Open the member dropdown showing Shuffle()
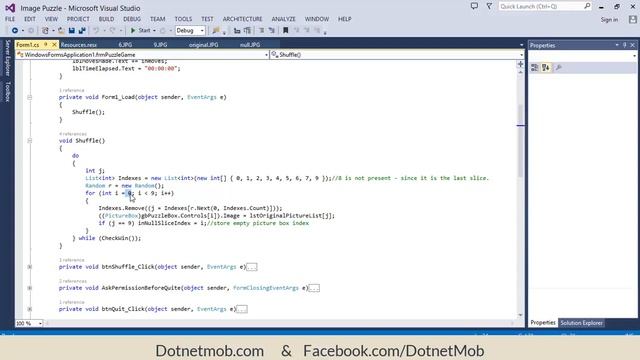This screenshot has height=360, width=640. [397, 55]
